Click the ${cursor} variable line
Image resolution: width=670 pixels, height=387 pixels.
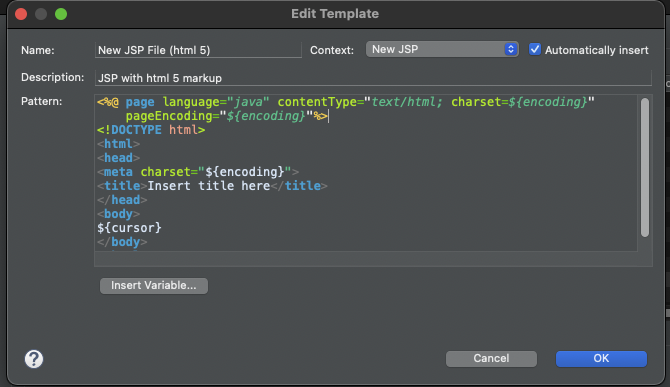tap(129, 228)
